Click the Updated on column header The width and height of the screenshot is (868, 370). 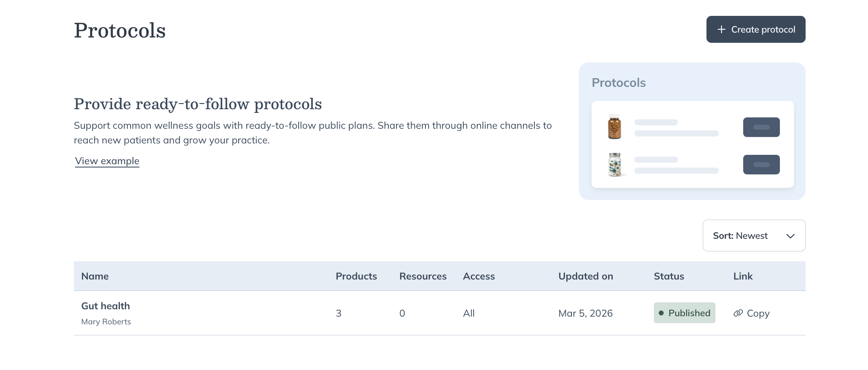pyautogui.click(x=585, y=276)
